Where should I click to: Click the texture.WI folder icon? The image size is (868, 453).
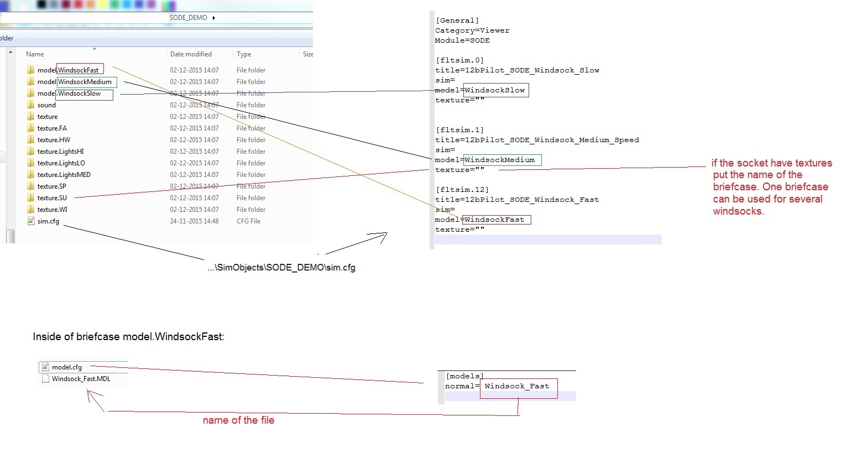click(30, 210)
